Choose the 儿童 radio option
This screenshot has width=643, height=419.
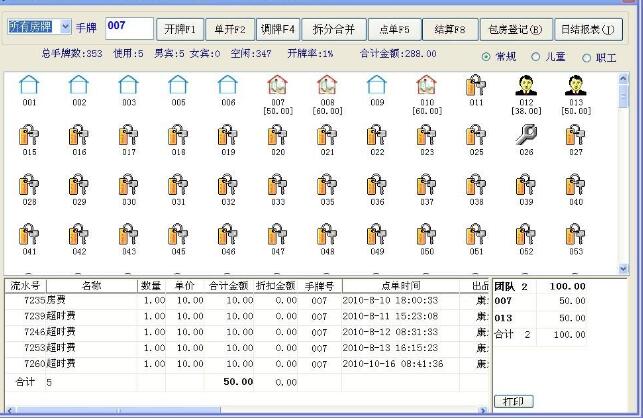pyautogui.click(x=536, y=58)
